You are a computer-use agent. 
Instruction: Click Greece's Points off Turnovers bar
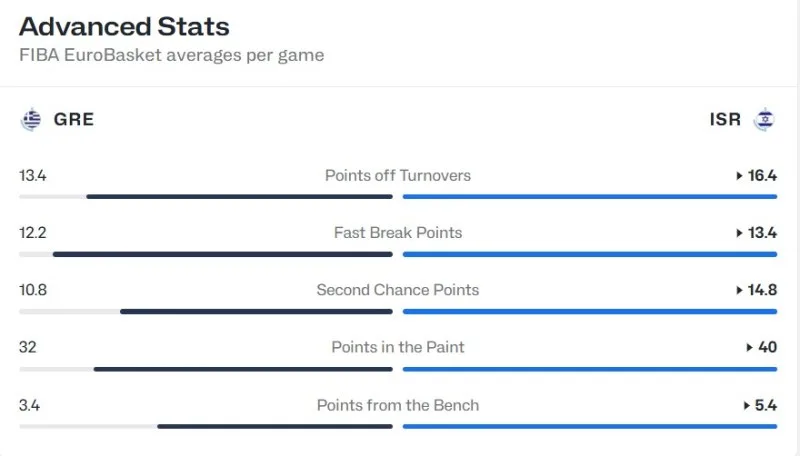239,196
